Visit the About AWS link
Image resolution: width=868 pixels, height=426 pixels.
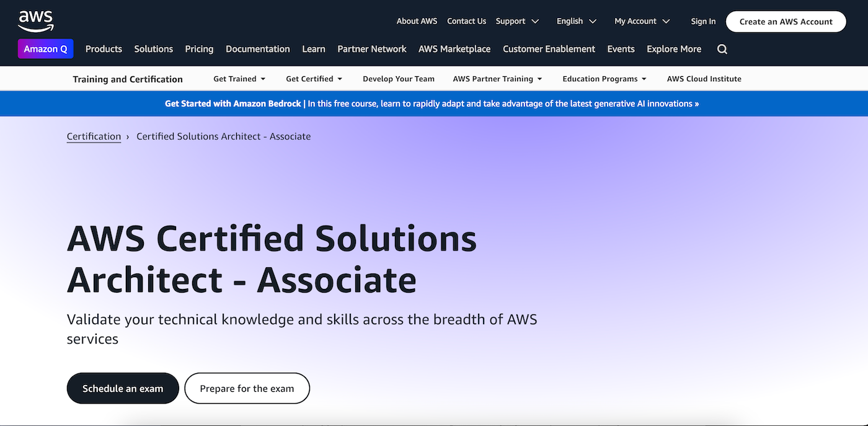(x=417, y=21)
